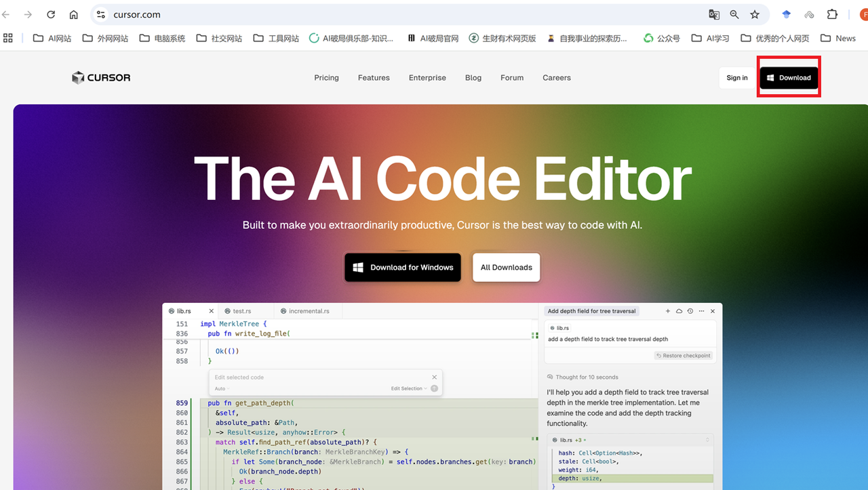Open the News bookmark folder
The image size is (868, 490).
tap(838, 38)
